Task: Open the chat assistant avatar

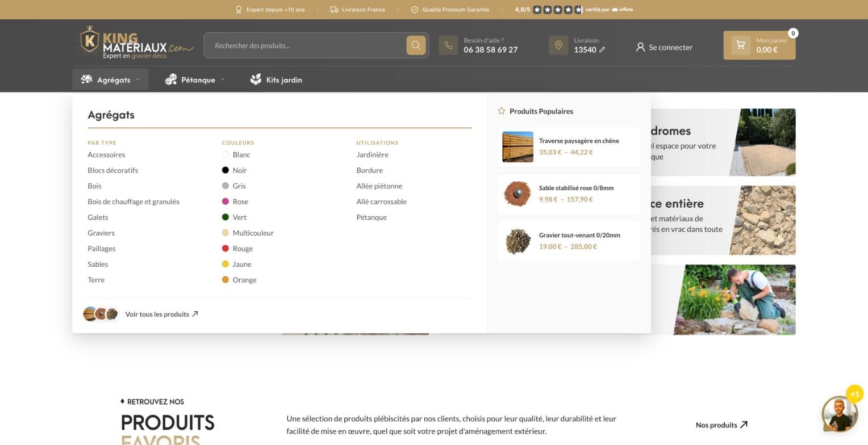Action: tap(840, 414)
